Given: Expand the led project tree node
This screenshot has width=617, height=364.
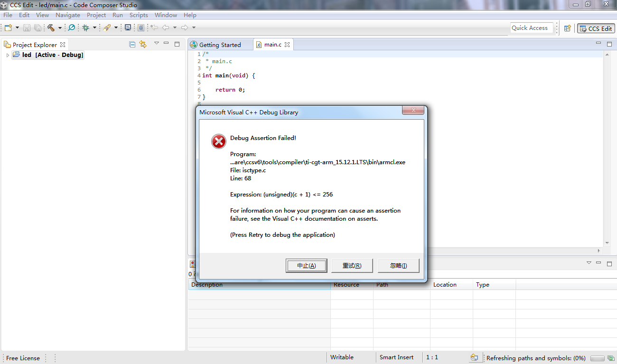Looking at the screenshot, I should click(8, 55).
